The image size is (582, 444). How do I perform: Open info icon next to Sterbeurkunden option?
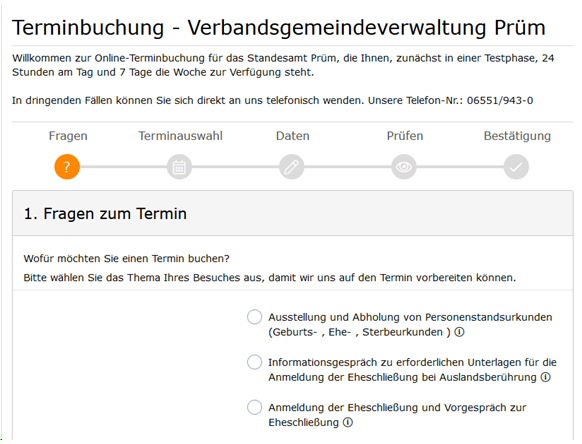(460, 332)
